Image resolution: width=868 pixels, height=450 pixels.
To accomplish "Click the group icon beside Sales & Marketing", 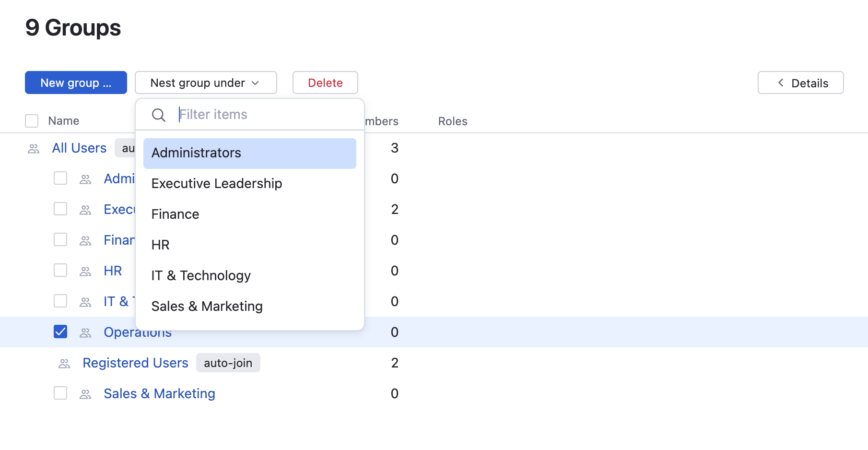I will [85, 394].
